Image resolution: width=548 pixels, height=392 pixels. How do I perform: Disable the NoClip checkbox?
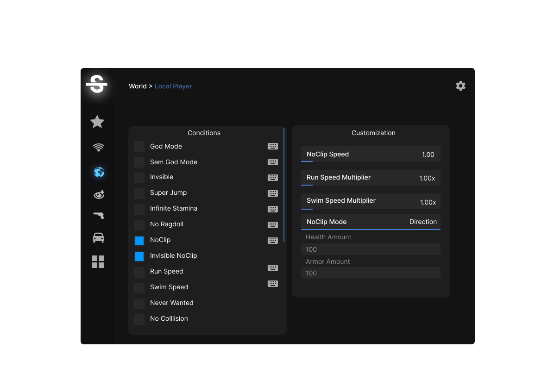[x=139, y=240]
